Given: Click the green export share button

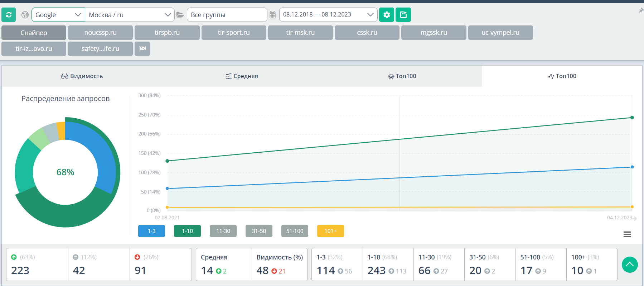Looking at the screenshot, I should (403, 15).
